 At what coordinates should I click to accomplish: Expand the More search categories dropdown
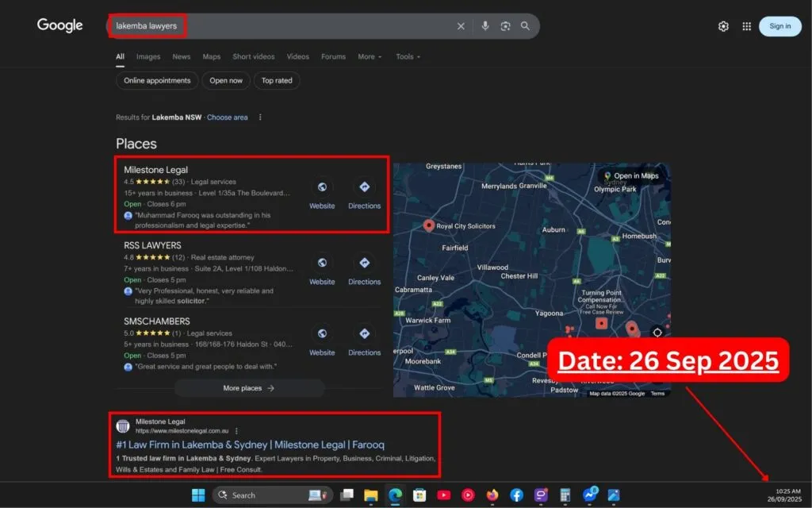[x=370, y=57]
